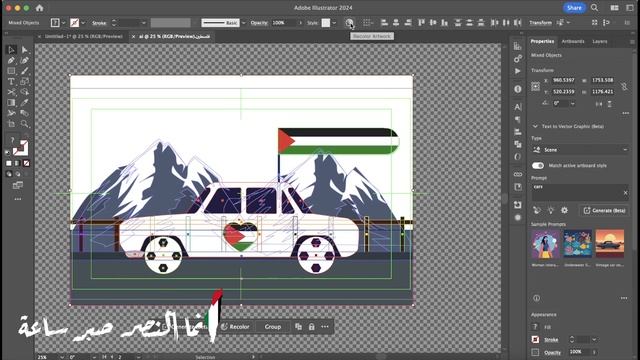The image size is (640, 360).
Task: Open Arrange Documents icon in title bar
Action: [x=614, y=8]
